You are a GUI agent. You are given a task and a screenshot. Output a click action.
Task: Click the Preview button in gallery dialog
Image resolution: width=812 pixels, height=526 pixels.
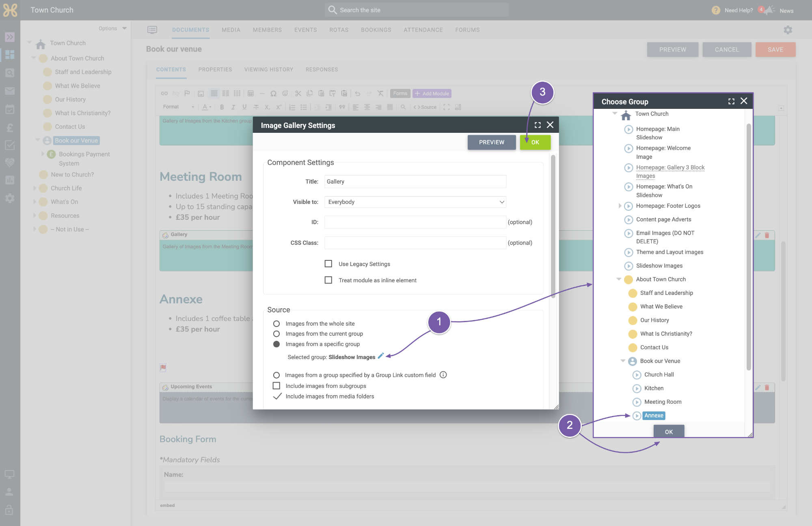[x=491, y=142]
